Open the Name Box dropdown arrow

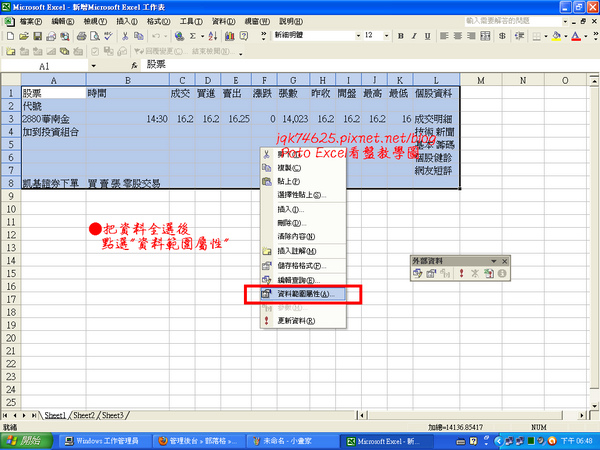[x=93, y=66]
